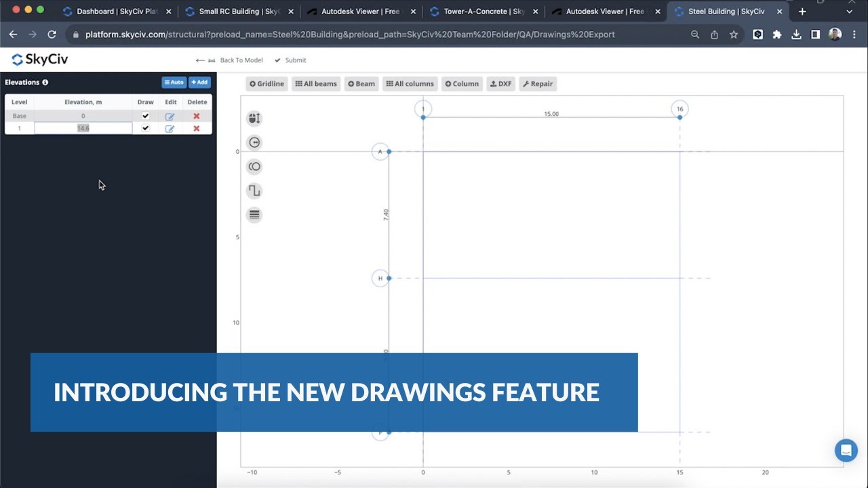Delete the level 1 elevation row

(x=197, y=128)
